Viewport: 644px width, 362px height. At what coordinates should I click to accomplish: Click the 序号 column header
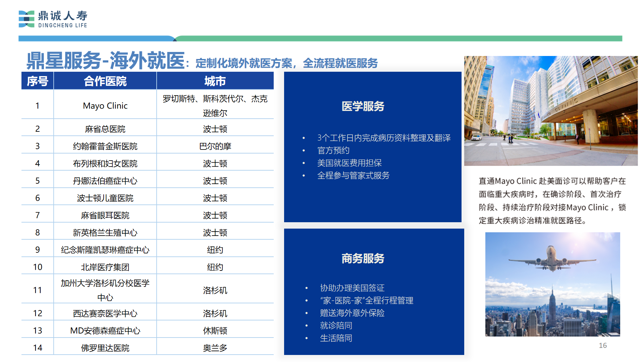(x=38, y=81)
